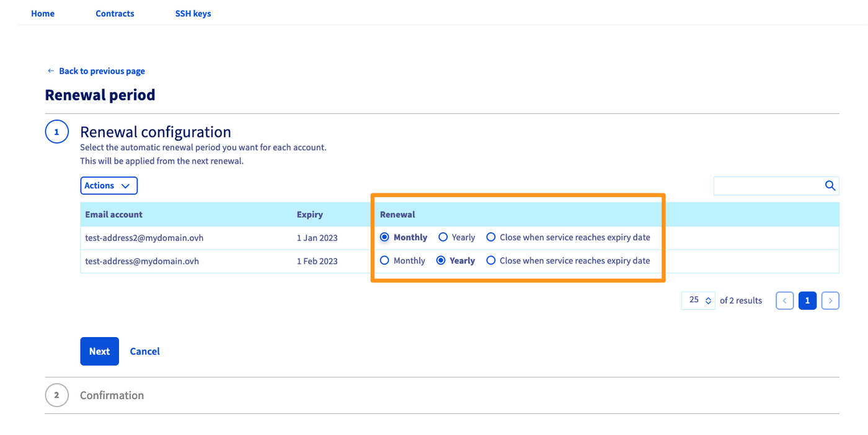The image size is (868, 435).
Task: Click the back arrow icon near page title
Action: point(50,71)
